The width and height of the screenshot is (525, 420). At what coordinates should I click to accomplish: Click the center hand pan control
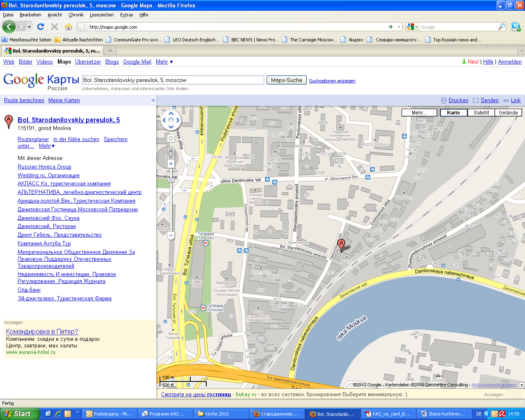coord(171,120)
